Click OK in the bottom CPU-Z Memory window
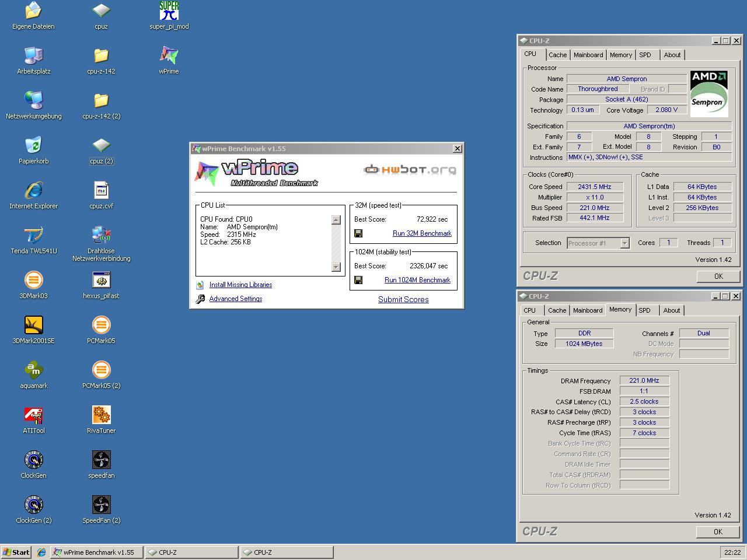The image size is (747, 560). [718, 532]
